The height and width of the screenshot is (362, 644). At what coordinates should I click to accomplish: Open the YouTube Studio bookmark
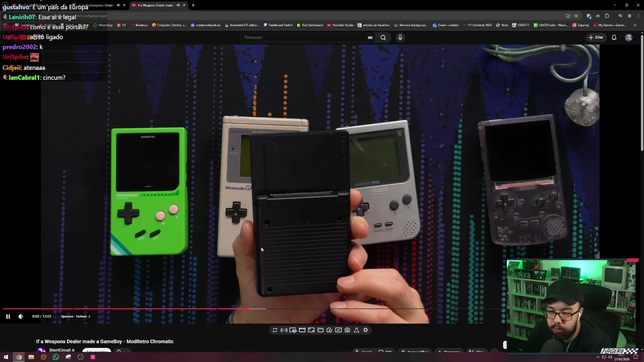tap(341, 25)
